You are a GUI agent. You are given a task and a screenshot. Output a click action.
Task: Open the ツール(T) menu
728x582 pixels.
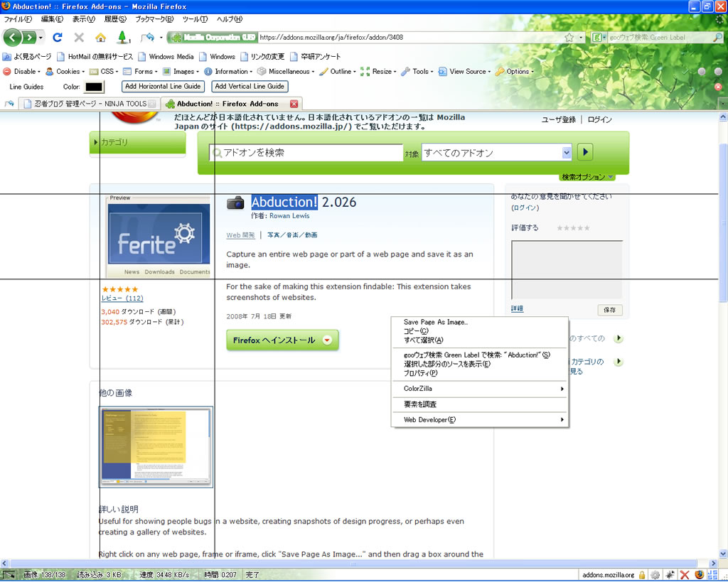(x=195, y=19)
